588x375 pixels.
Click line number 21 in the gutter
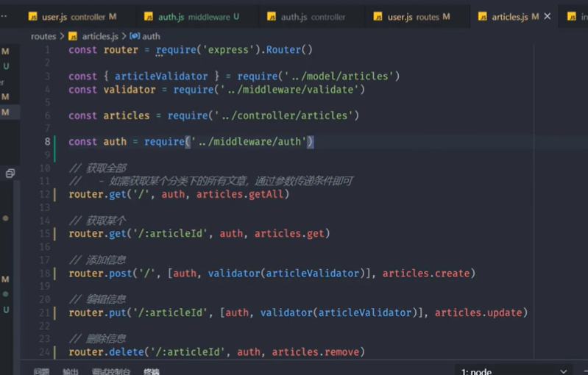[44, 312]
